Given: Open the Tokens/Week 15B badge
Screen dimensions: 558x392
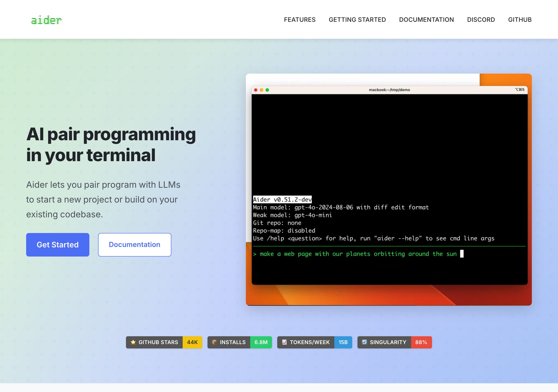Looking at the screenshot, I should click(x=315, y=342).
